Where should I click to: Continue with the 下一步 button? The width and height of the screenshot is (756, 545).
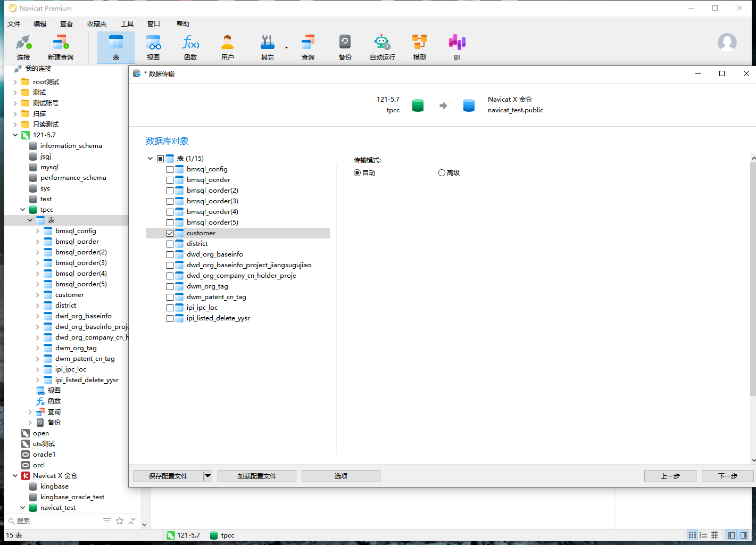(728, 476)
